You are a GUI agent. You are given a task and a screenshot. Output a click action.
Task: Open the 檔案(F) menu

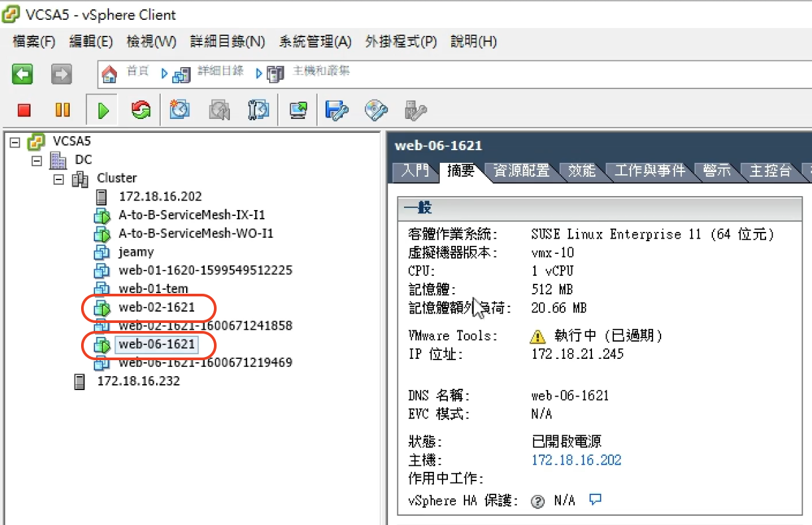(34, 42)
